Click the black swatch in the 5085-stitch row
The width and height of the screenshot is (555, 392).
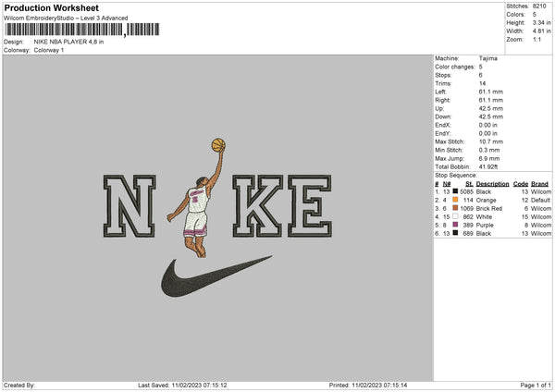click(455, 191)
